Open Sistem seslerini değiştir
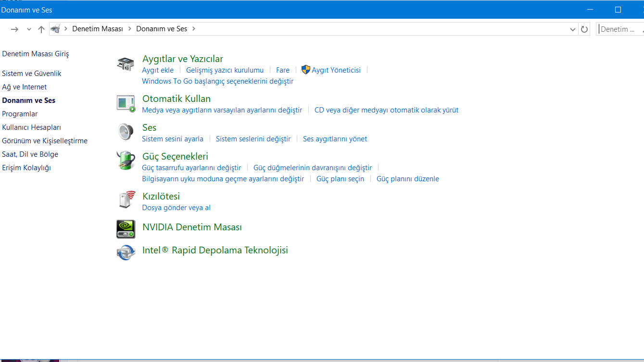The width and height of the screenshot is (644, 362). (x=253, y=139)
